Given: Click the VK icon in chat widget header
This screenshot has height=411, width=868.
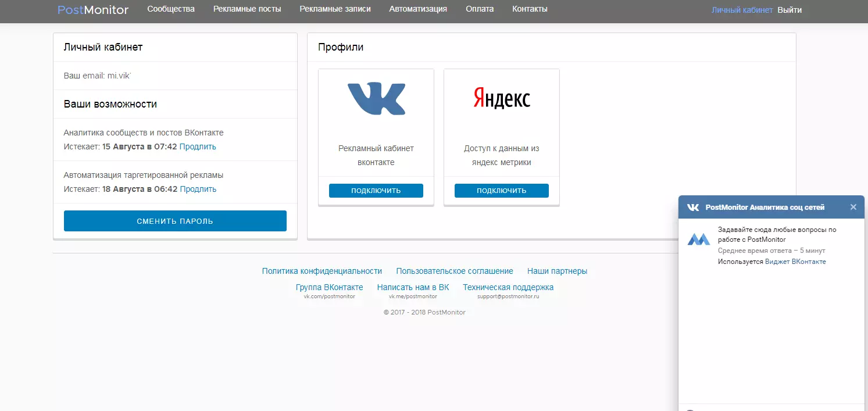Looking at the screenshot, I should (693, 207).
